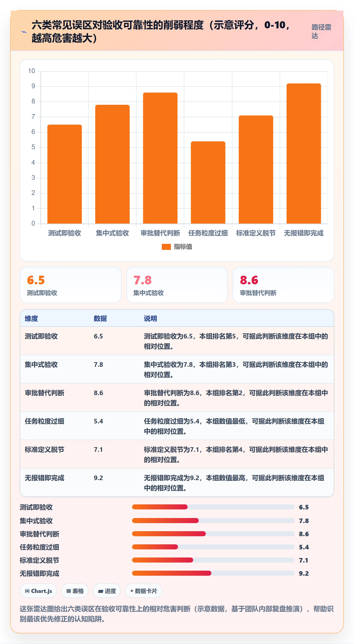Click the bar icon in 进度 chip
The height and width of the screenshot is (644, 354).
point(101,591)
